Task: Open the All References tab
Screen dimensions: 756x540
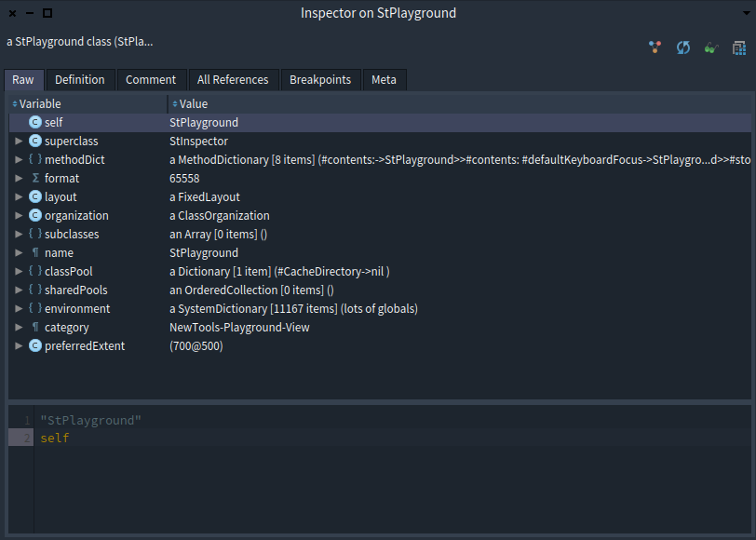Action: 233,79
